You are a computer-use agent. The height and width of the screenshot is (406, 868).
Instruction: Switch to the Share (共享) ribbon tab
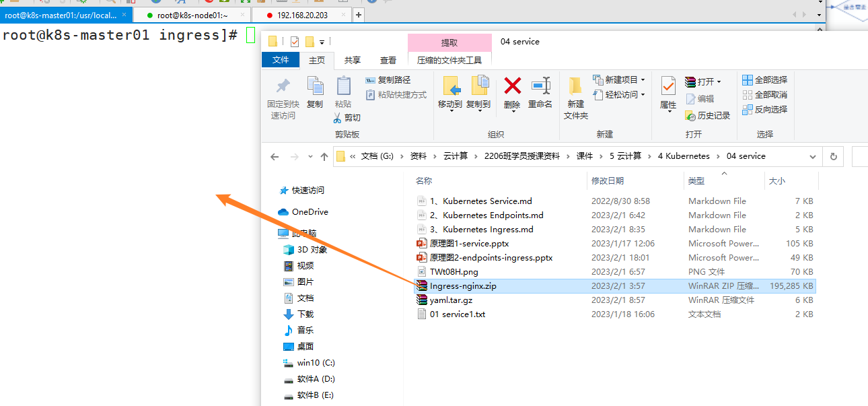(x=352, y=60)
